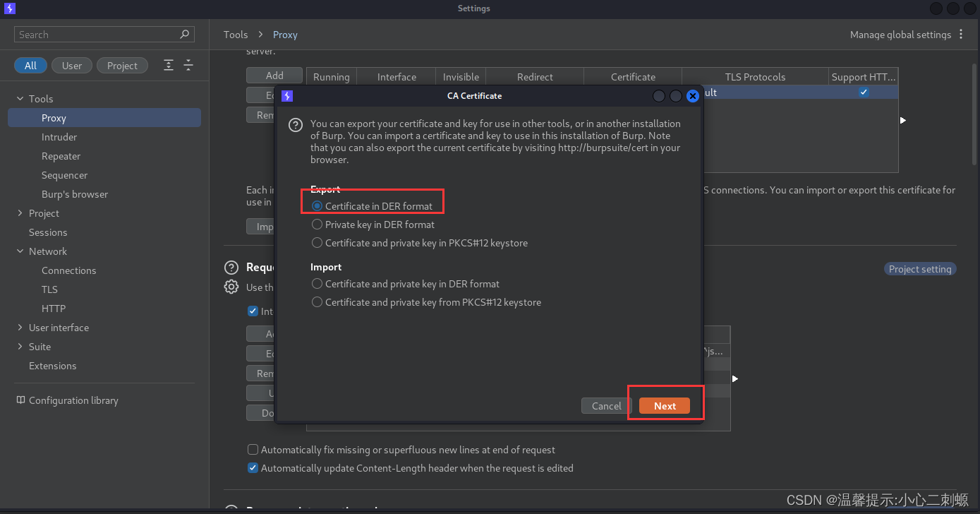Viewport: 980px width, 514px height.
Task: Click the Running column header
Action: pos(332,77)
